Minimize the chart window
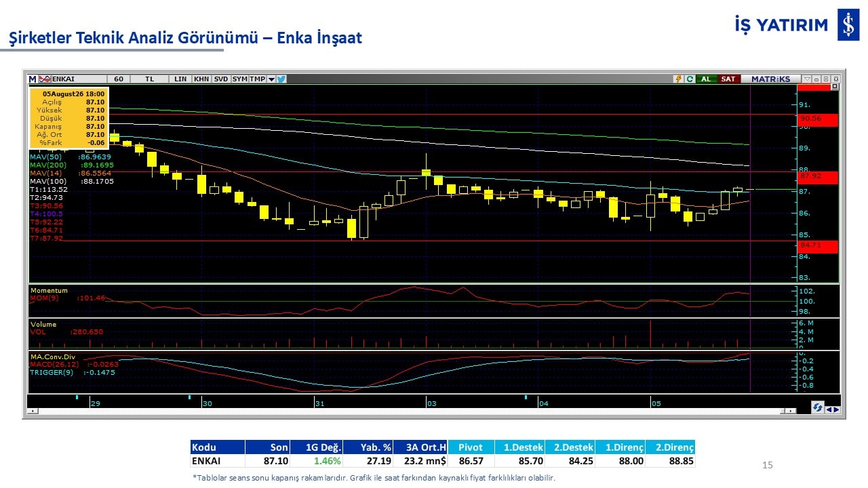This screenshot has height=488, width=868. pos(816,79)
